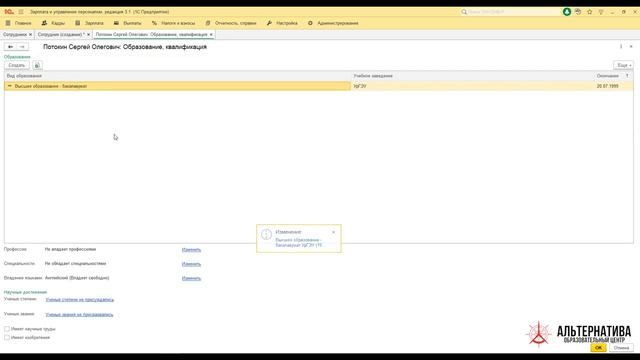Click Изменить link for Специальности
The image size is (640, 360).
pos(191,264)
